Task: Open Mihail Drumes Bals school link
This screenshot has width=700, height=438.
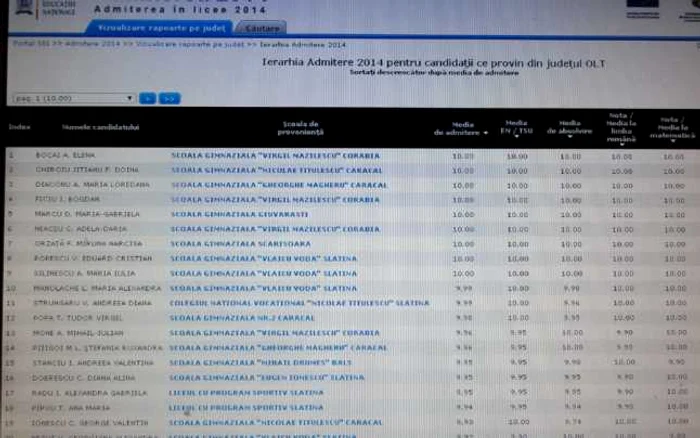Action: pyautogui.click(x=260, y=363)
